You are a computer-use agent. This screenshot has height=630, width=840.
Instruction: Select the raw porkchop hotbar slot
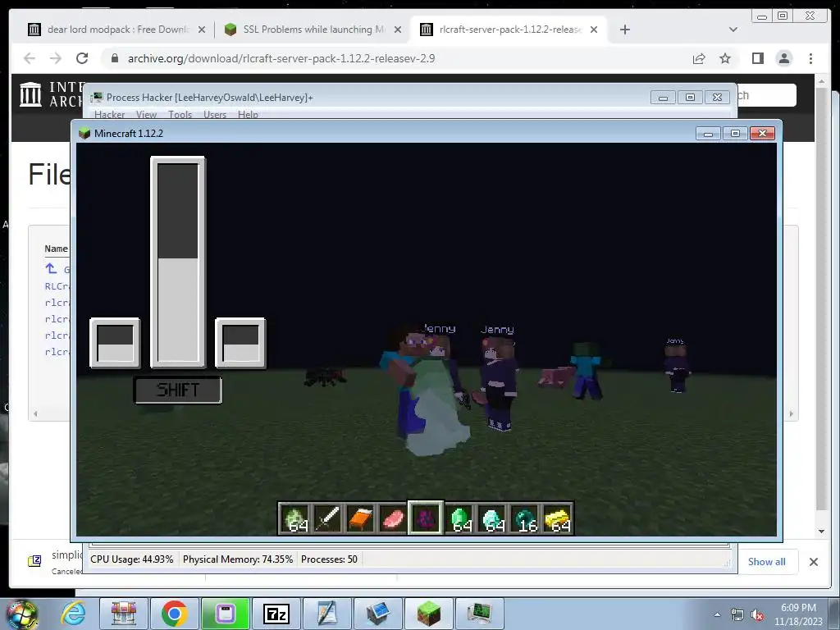pyautogui.click(x=393, y=518)
